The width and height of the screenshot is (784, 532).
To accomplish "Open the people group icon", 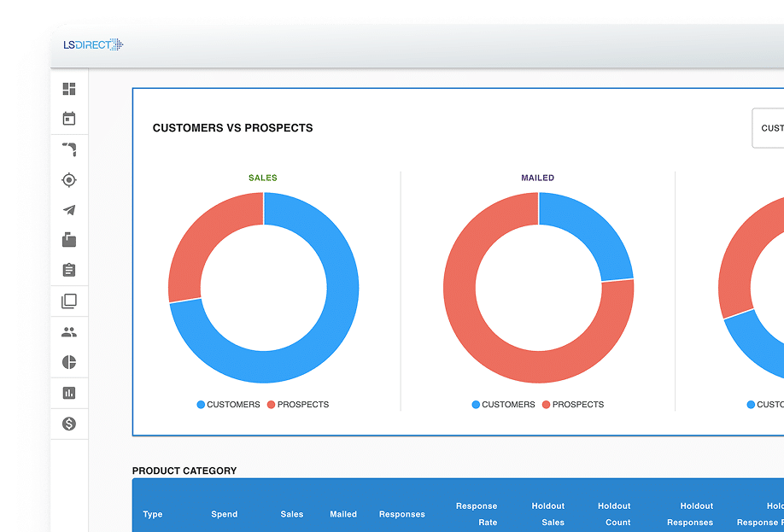I will [x=69, y=332].
